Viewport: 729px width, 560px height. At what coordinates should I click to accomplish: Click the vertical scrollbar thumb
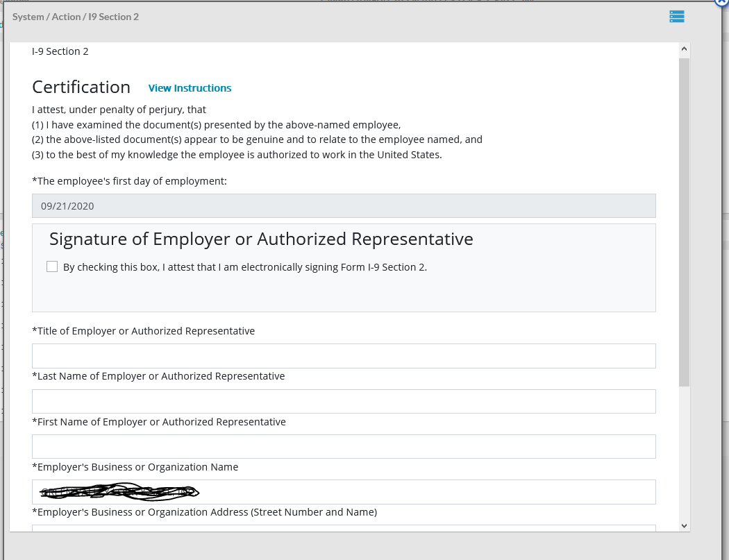coord(685,222)
